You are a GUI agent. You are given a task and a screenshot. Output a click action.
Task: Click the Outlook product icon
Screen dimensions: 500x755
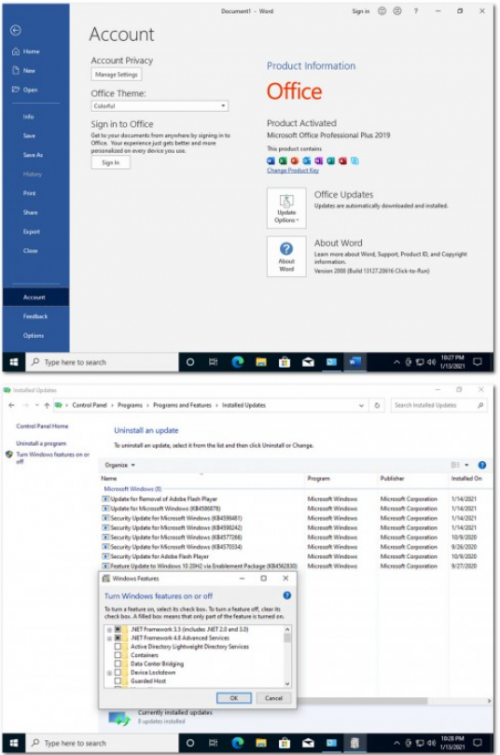(x=306, y=161)
